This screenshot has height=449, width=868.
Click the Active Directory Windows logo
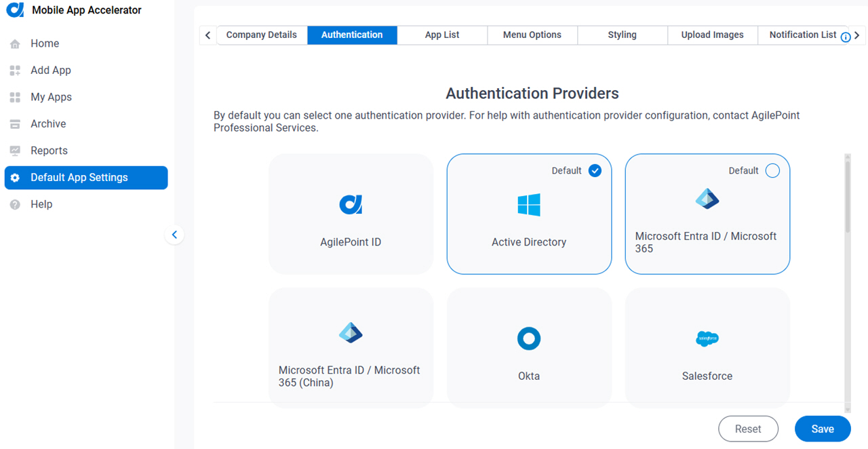click(529, 204)
